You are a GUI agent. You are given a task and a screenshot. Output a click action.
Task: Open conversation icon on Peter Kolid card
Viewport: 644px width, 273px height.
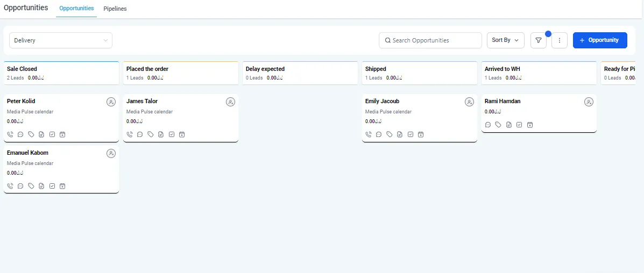click(x=20, y=134)
